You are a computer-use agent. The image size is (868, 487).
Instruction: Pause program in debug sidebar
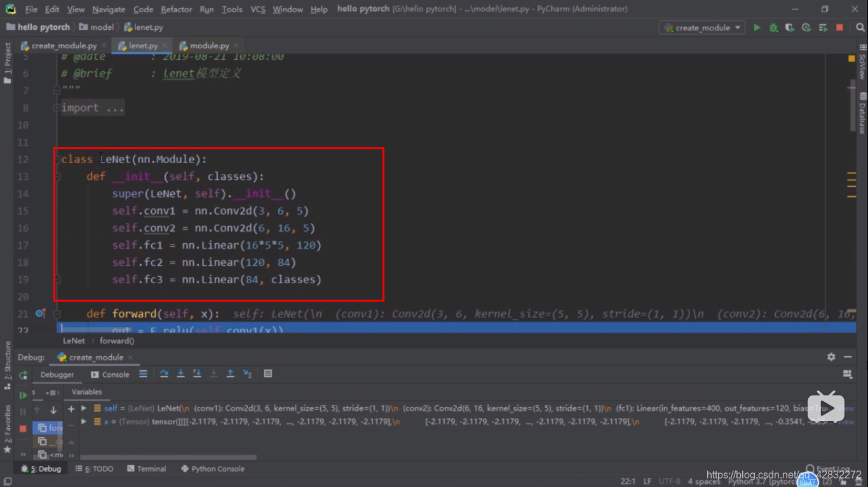click(x=24, y=411)
